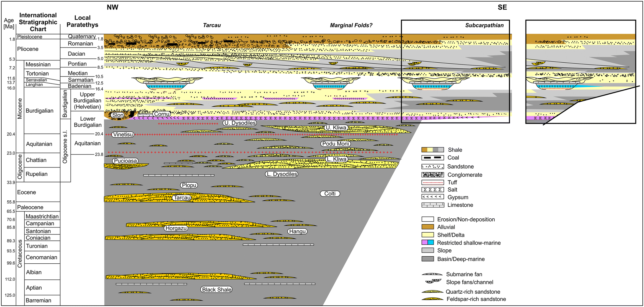Click the Gypsum chevron pattern legend box
This screenshot has width=644, height=307.
tap(433, 197)
